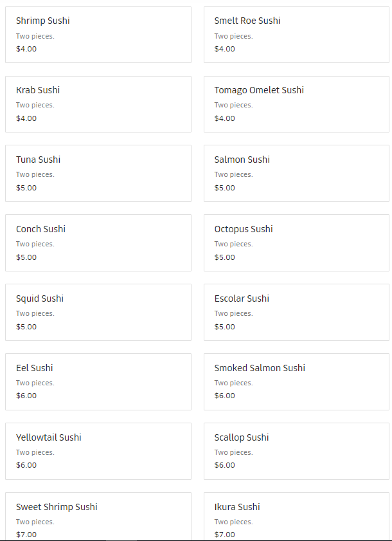The width and height of the screenshot is (392, 541).
Task: Click the Tomago Omelet Sushi item
Action: (x=296, y=104)
